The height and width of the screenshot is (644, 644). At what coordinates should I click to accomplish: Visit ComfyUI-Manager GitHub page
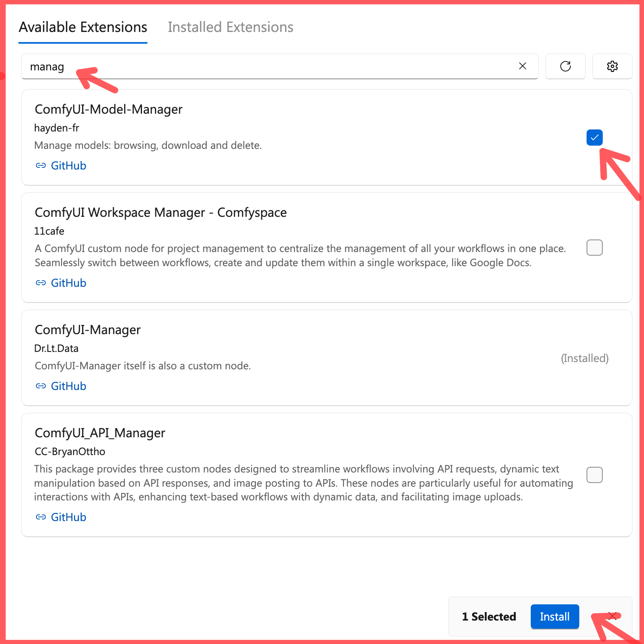tap(68, 386)
